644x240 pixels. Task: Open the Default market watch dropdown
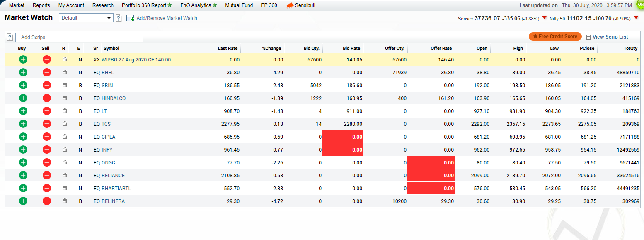coord(86,18)
